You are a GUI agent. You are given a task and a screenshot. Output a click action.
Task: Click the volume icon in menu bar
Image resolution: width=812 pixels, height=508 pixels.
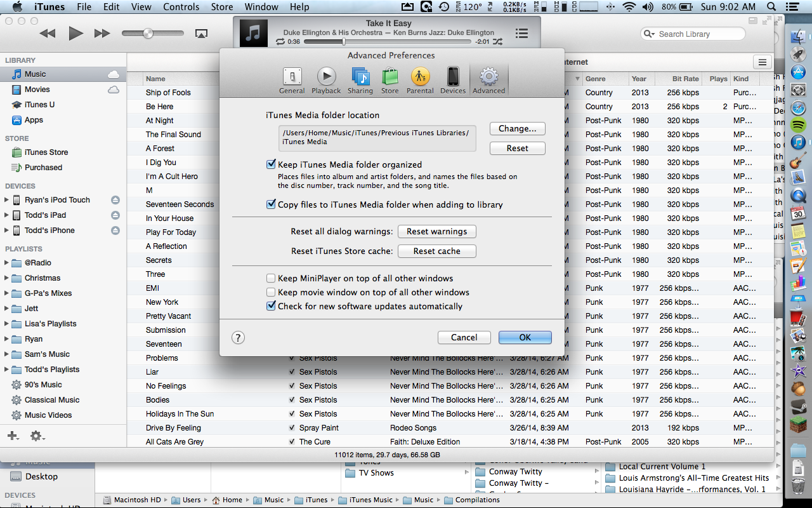[649, 7]
